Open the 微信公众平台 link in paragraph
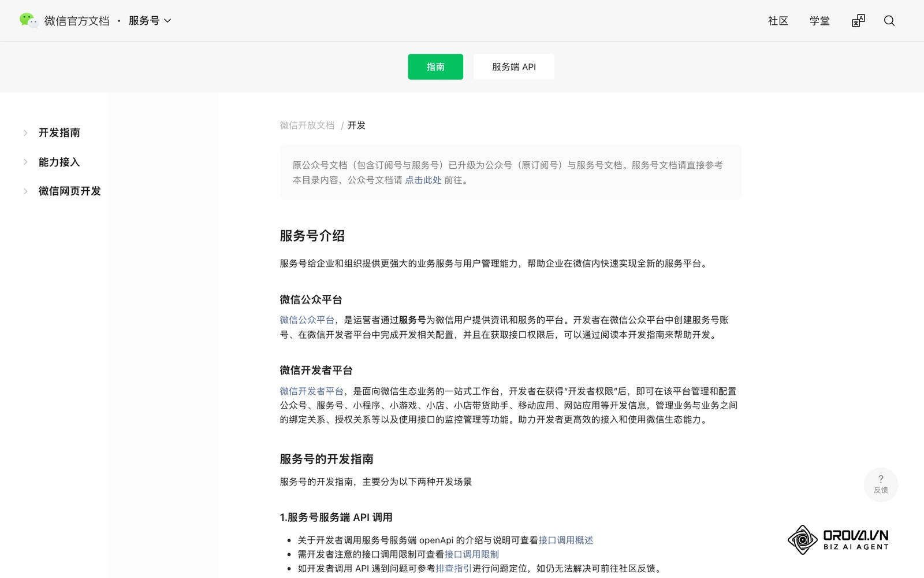The width and height of the screenshot is (924, 578). click(307, 320)
